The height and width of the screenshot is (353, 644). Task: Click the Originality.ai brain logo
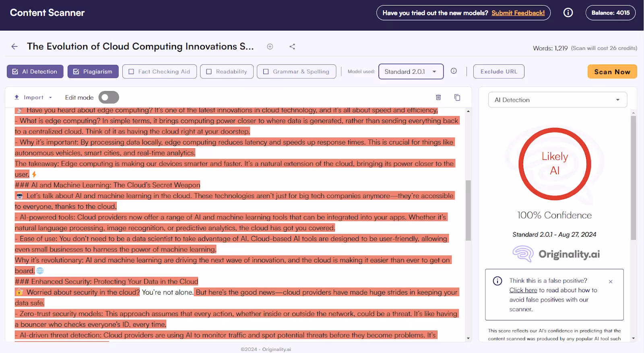[x=522, y=254]
